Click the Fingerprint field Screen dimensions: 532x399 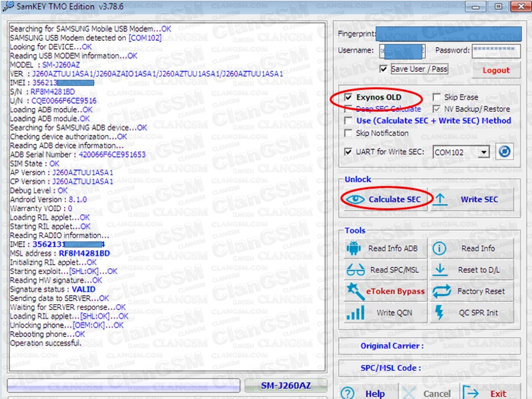(448, 33)
